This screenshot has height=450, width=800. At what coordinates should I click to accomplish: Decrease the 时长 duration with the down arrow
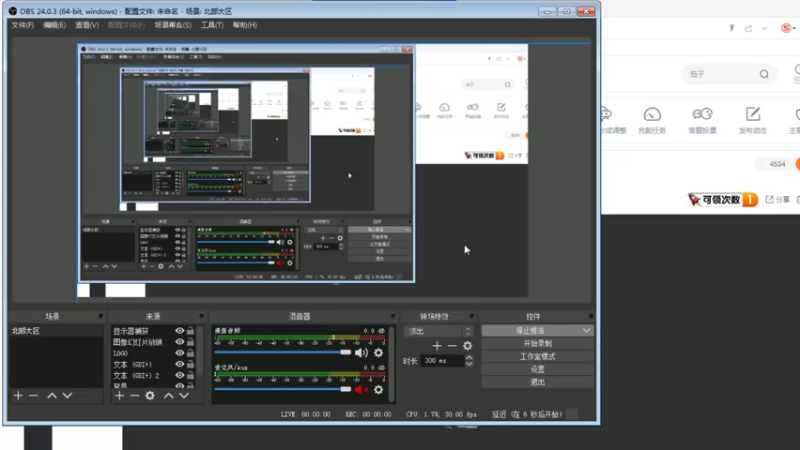click(x=469, y=364)
